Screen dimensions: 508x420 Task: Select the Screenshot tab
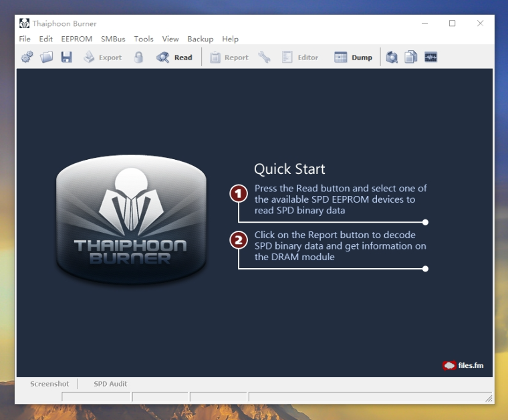49,384
